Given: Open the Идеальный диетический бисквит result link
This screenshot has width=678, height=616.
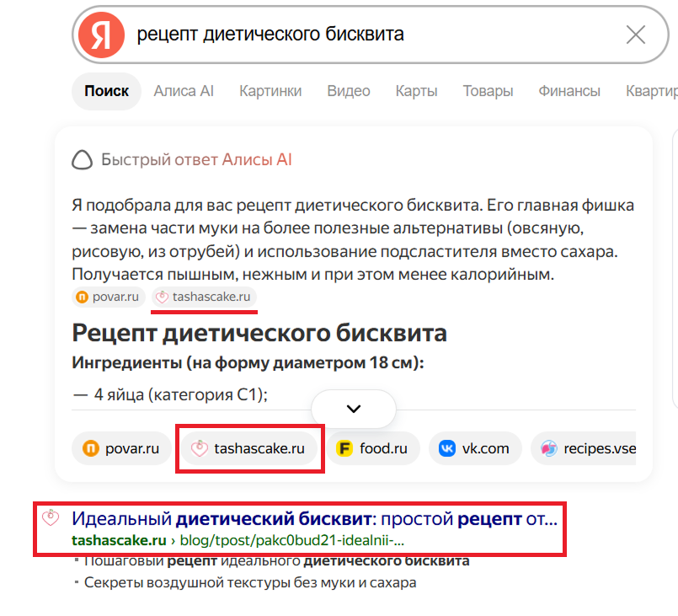Looking at the screenshot, I should (x=314, y=518).
